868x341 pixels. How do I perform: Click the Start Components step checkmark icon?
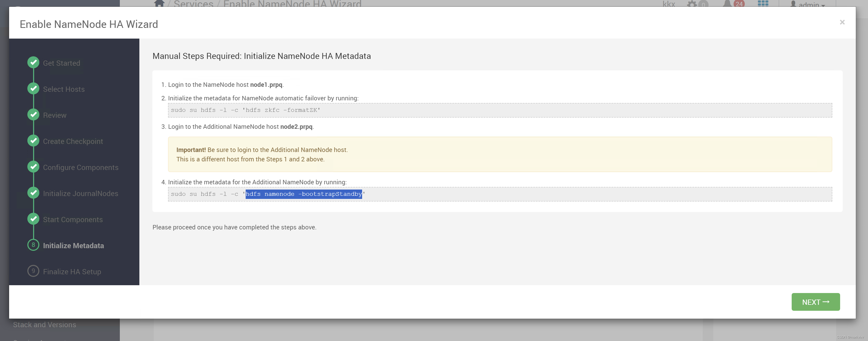tap(33, 219)
